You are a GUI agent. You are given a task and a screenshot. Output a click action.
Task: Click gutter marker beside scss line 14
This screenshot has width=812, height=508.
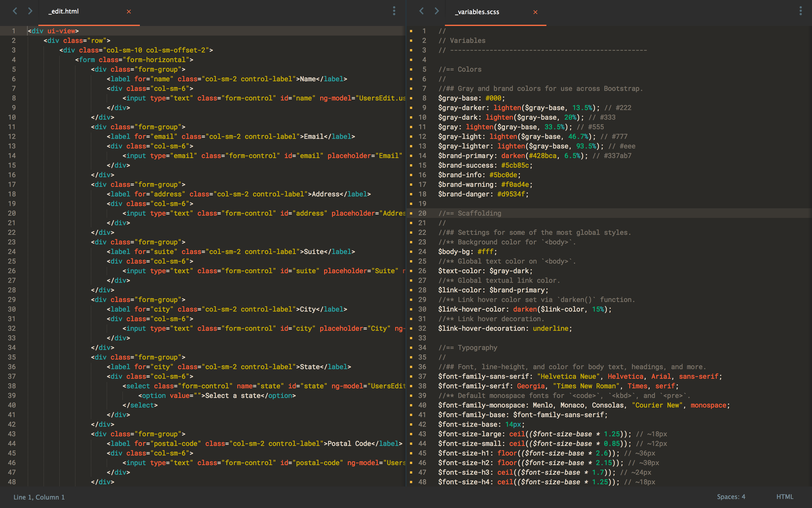pos(411,156)
